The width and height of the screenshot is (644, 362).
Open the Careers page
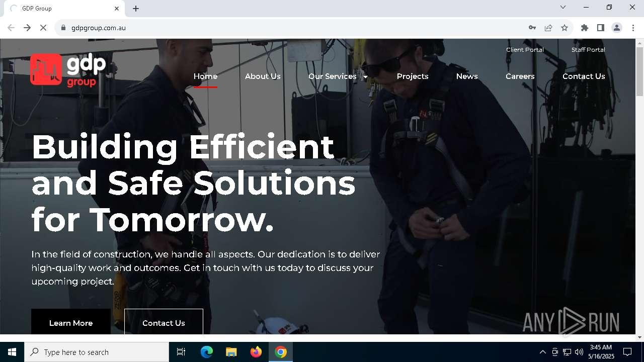[520, 76]
